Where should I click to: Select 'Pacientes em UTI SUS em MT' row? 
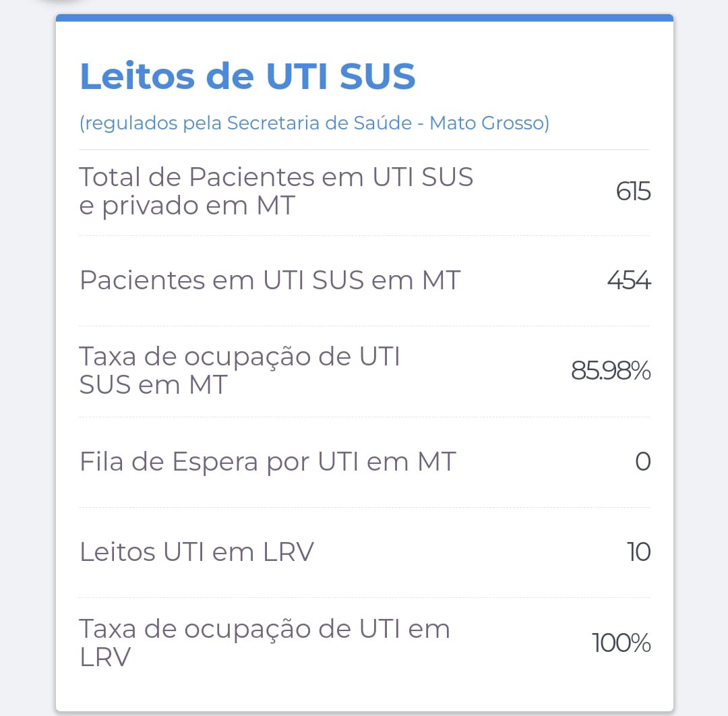click(x=365, y=280)
